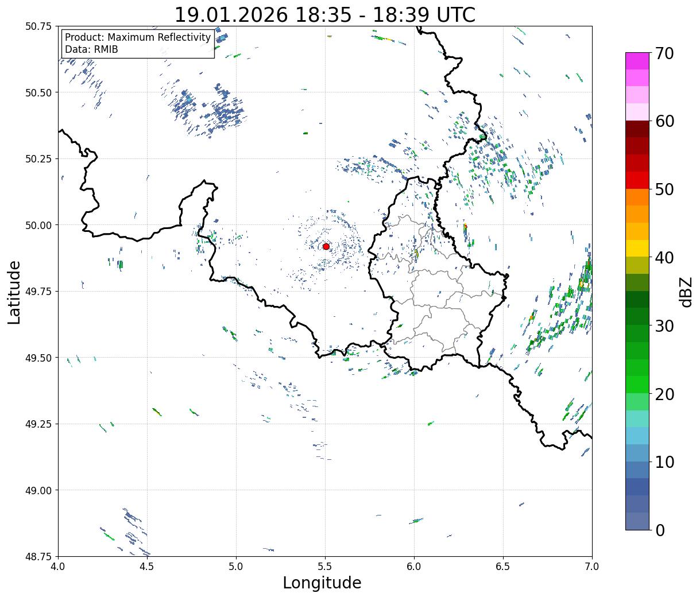Click the light blue swatch above 10 dBZ

coord(637,436)
